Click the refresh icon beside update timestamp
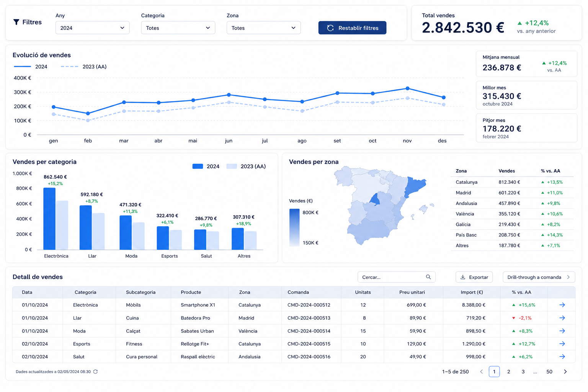 point(95,372)
